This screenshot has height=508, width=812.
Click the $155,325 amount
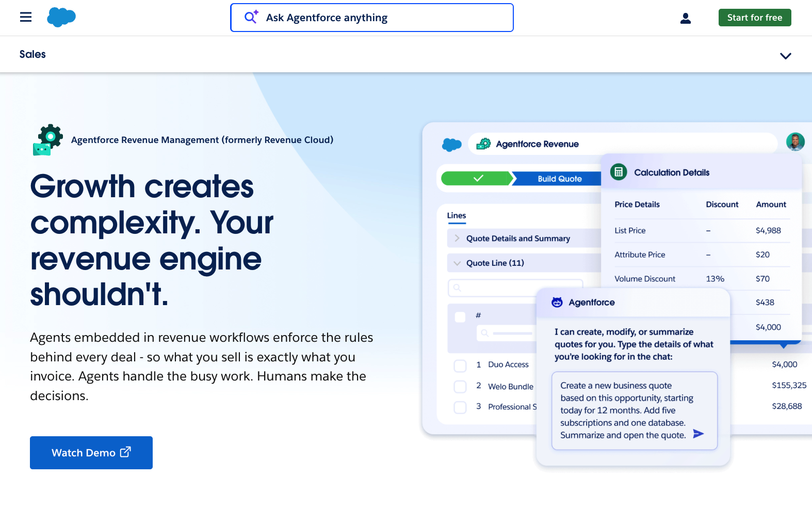789,385
